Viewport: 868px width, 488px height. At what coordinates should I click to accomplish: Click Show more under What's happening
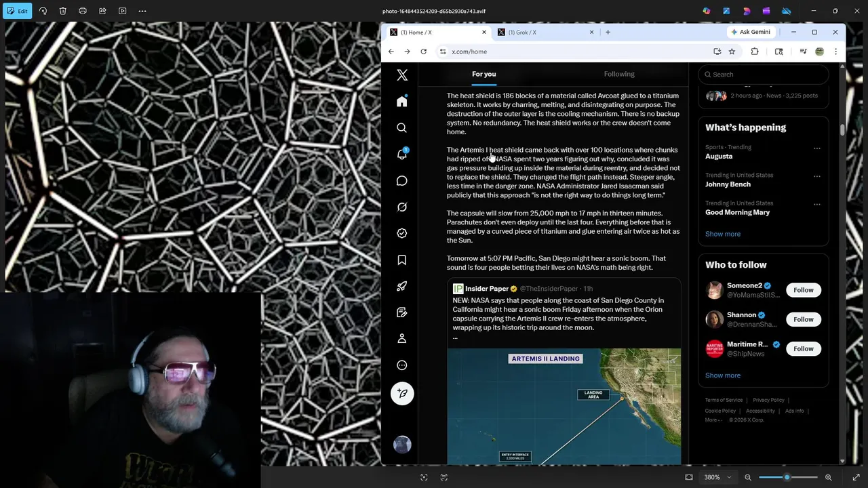[723, 234]
